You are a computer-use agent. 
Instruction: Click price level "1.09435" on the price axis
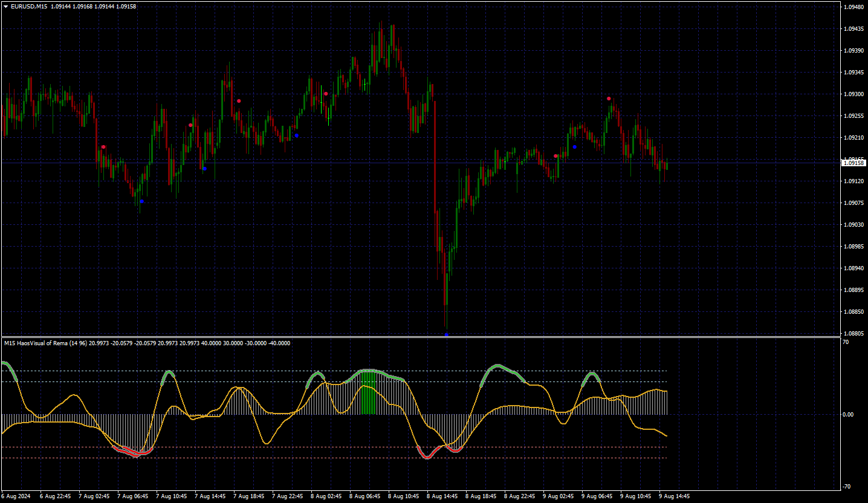click(x=853, y=29)
